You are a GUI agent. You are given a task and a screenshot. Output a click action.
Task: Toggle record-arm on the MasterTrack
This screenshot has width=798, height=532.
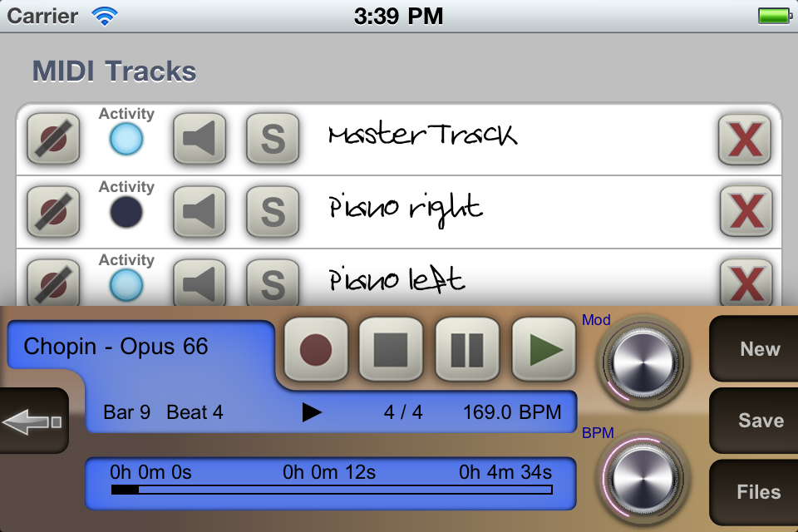click(53, 139)
